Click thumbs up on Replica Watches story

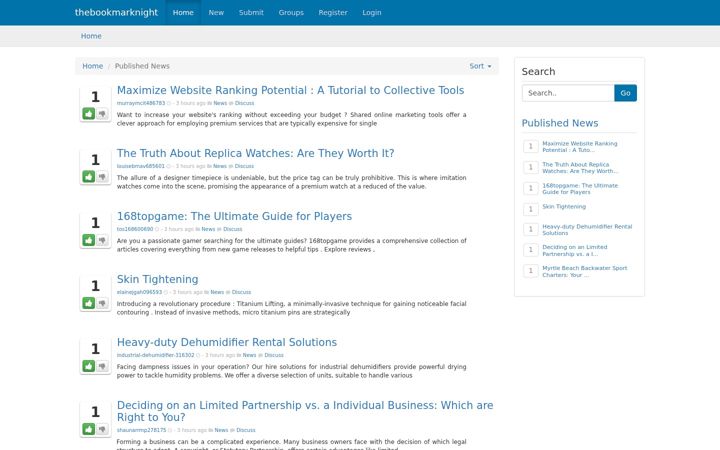pyautogui.click(x=89, y=177)
